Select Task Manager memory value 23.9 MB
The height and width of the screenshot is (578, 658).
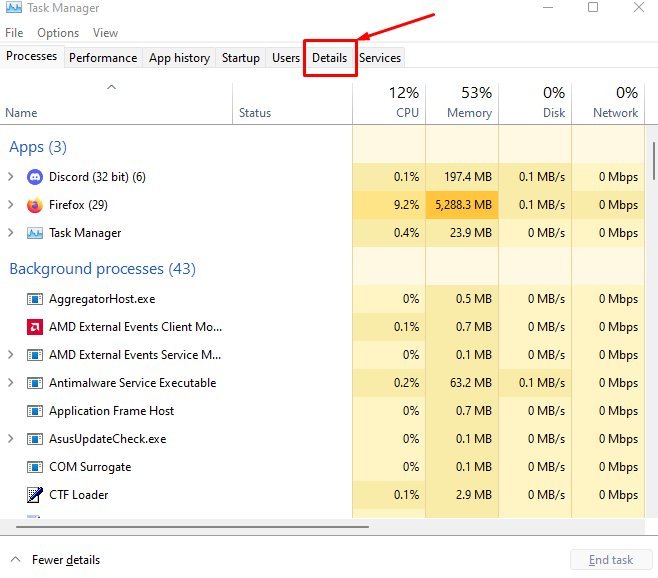pos(471,233)
